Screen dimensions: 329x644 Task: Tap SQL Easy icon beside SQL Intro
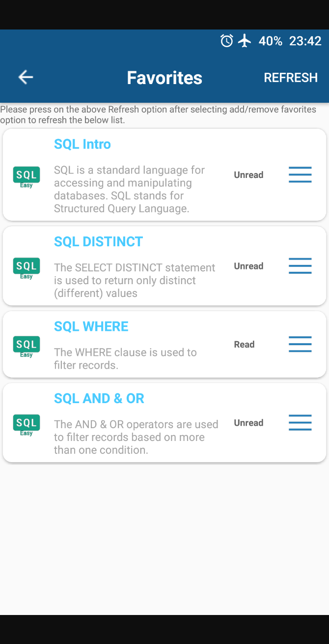point(27,177)
